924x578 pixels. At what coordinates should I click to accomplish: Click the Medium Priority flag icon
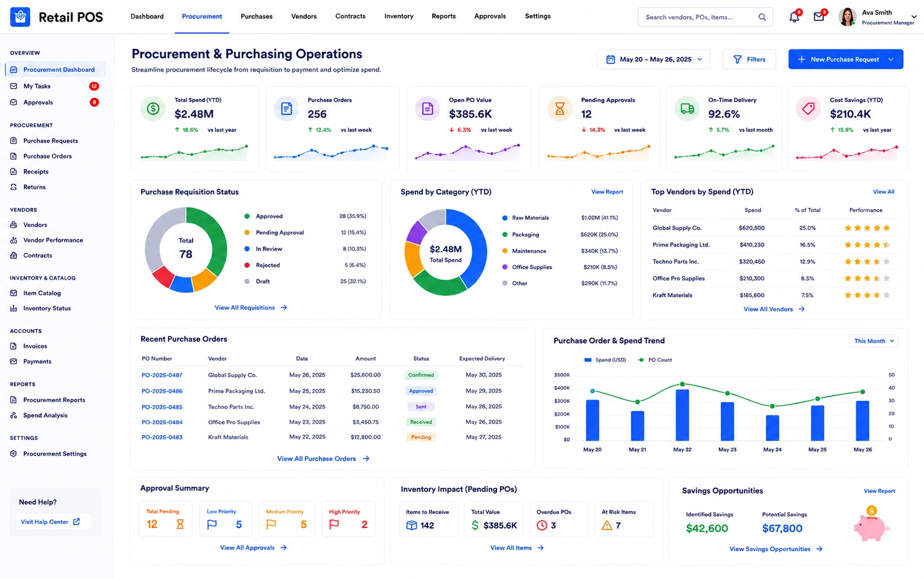coord(271,524)
